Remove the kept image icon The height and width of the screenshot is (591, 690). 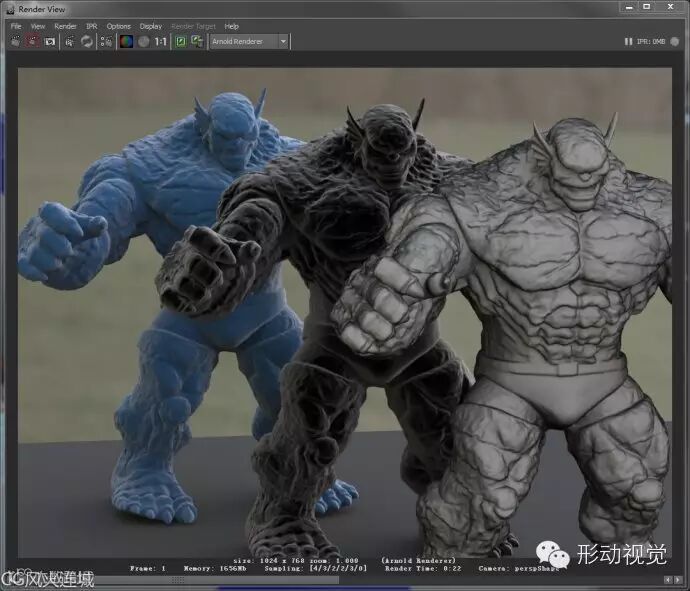coord(197,41)
